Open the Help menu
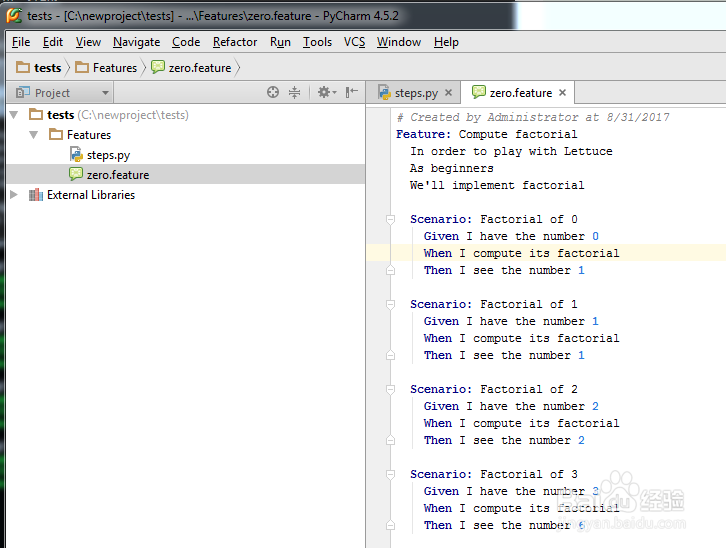 [446, 42]
